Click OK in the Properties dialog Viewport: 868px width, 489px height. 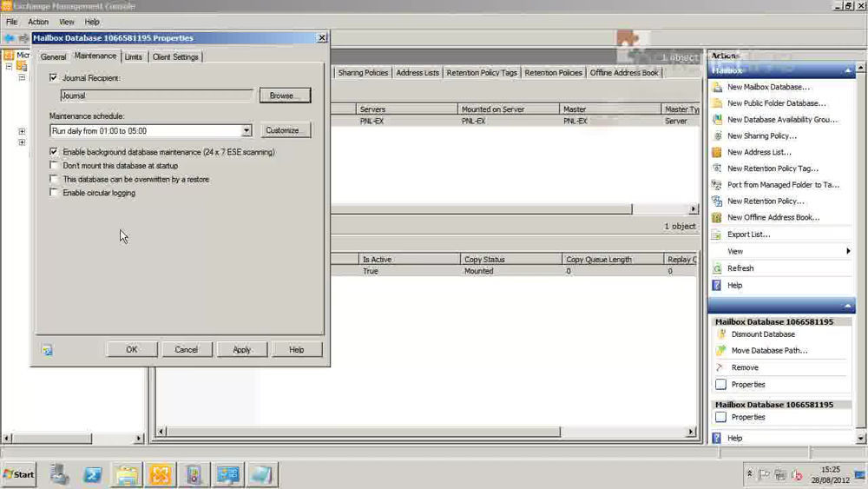click(x=132, y=349)
